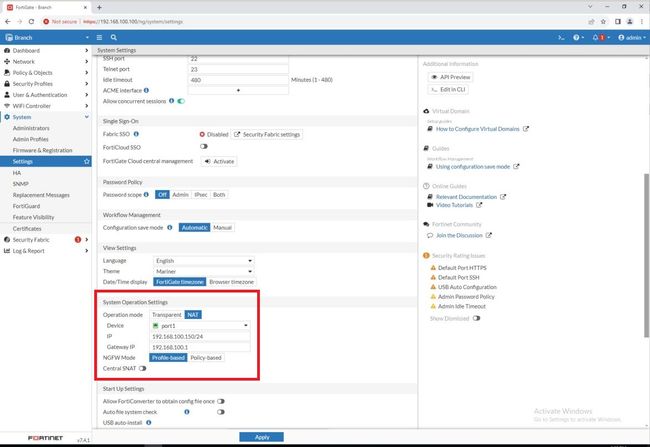The image size is (650, 447).
Task: Open Join the Discussion link
Action: 459,235
